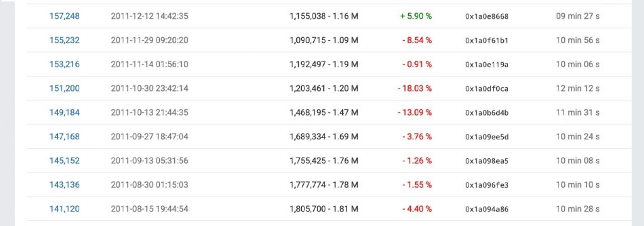Click the green + 5.90 % change
644x226 pixels.
point(416,16)
